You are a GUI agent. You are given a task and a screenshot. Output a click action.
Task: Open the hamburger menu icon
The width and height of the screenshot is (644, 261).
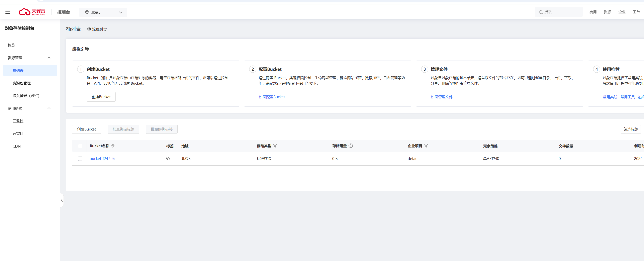click(x=8, y=12)
